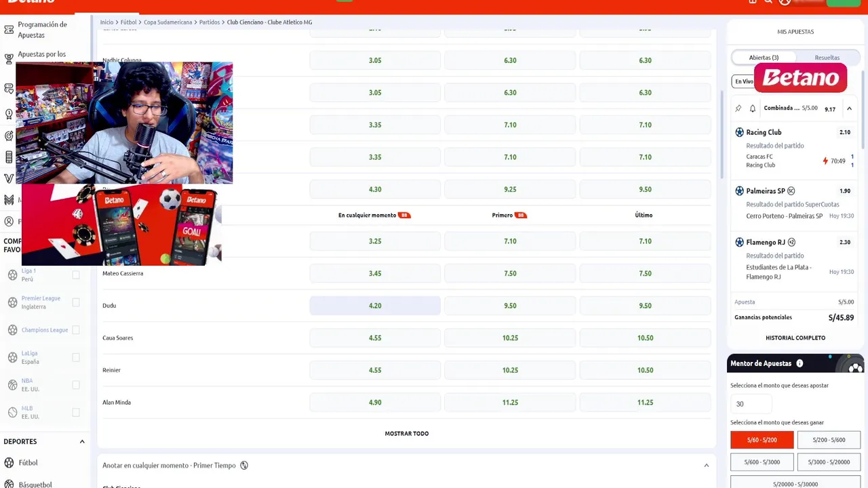Click the Último column header

(644, 215)
